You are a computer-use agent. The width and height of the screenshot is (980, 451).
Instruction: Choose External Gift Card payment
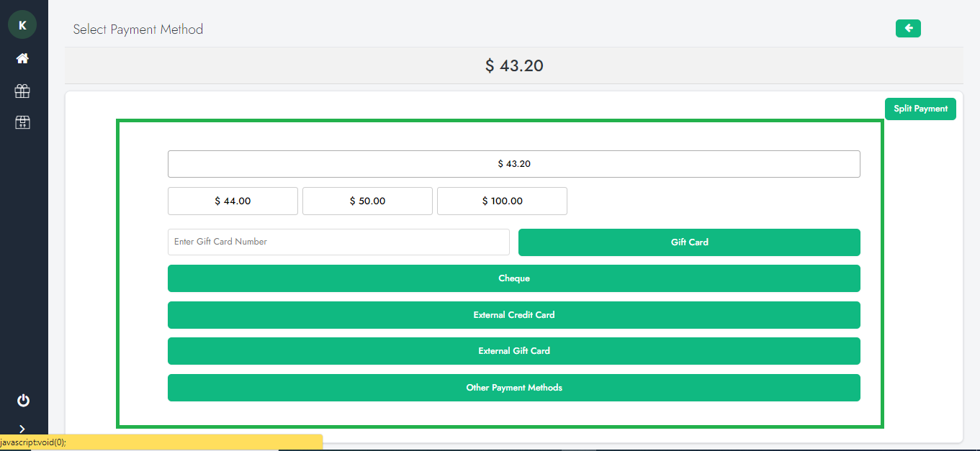513,351
